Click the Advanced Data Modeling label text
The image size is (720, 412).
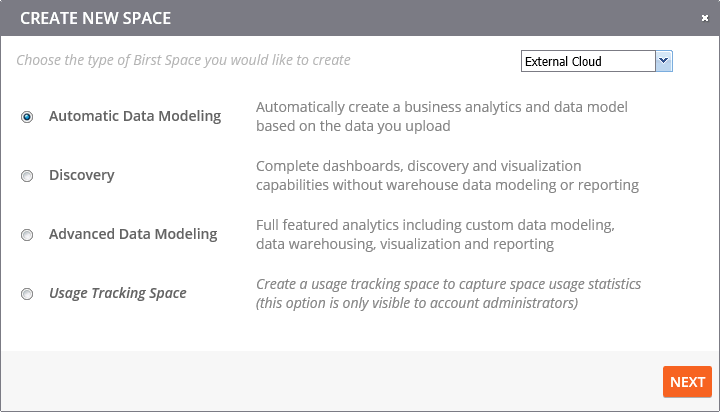[133, 234]
